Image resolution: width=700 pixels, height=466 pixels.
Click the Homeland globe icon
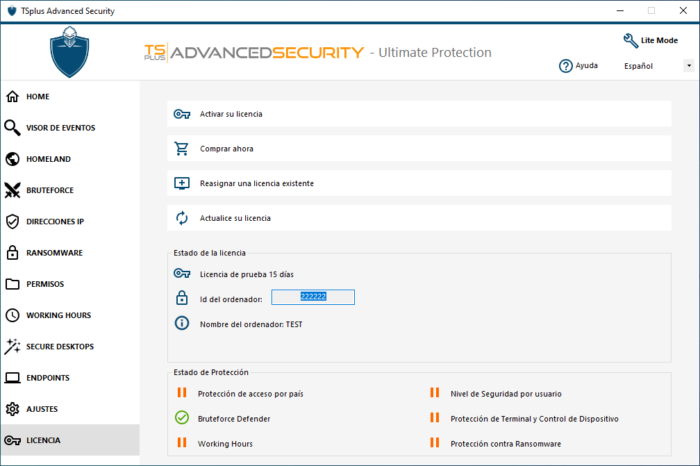[x=12, y=159]
